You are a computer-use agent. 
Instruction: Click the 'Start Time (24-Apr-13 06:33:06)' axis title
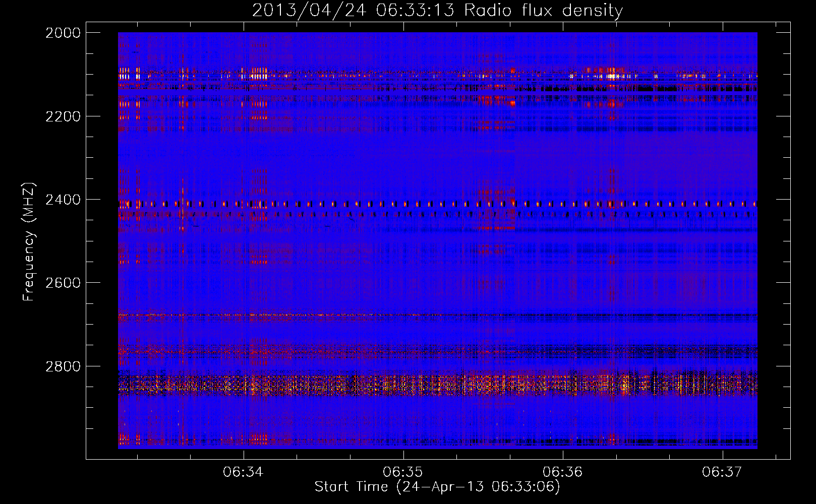coord(437,486)
